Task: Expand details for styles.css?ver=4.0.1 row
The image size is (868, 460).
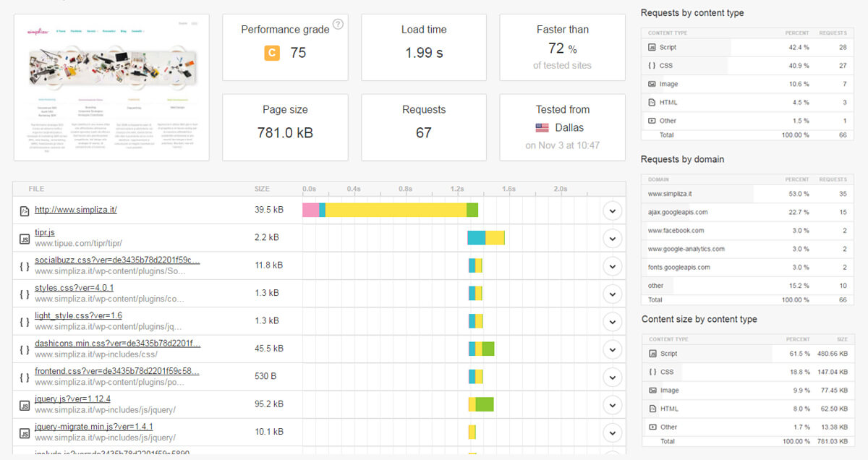Action: [x=612, y=294]
